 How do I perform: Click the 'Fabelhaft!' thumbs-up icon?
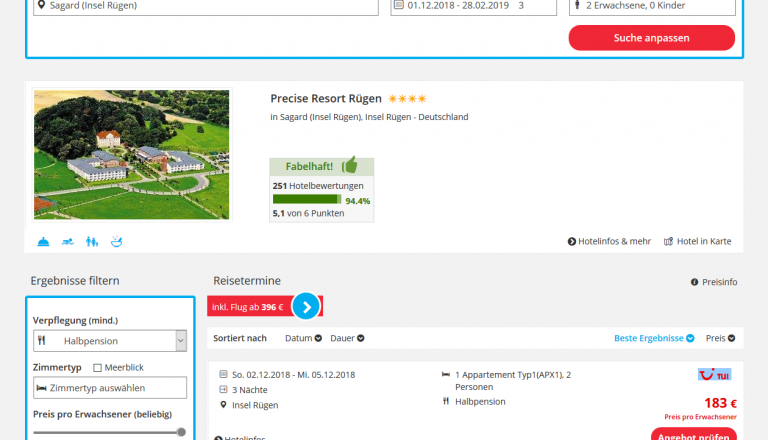click(350, 165)
